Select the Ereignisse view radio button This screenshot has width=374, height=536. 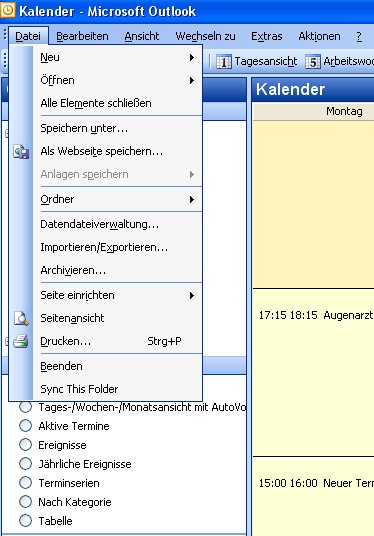click(25, 445)
